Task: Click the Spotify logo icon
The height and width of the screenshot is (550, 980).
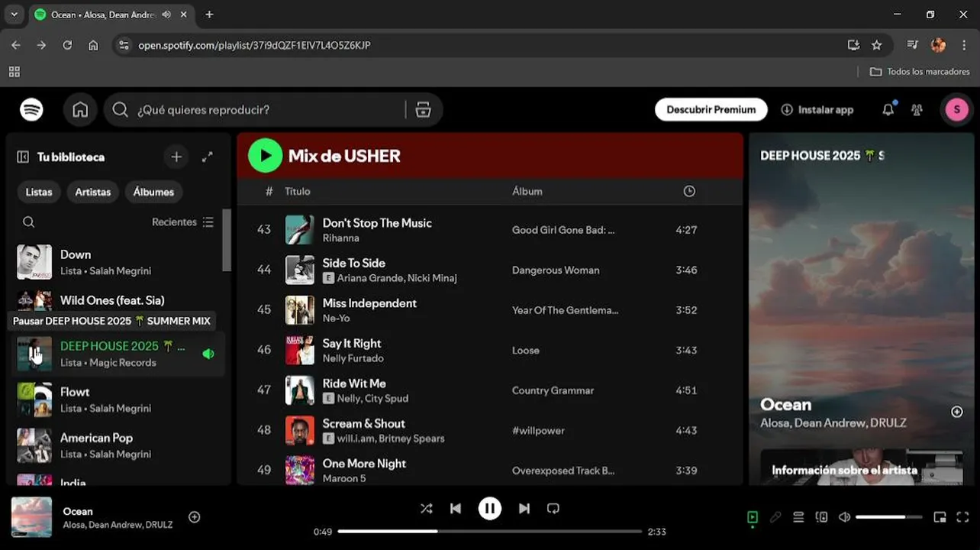Action: point(31,110)
